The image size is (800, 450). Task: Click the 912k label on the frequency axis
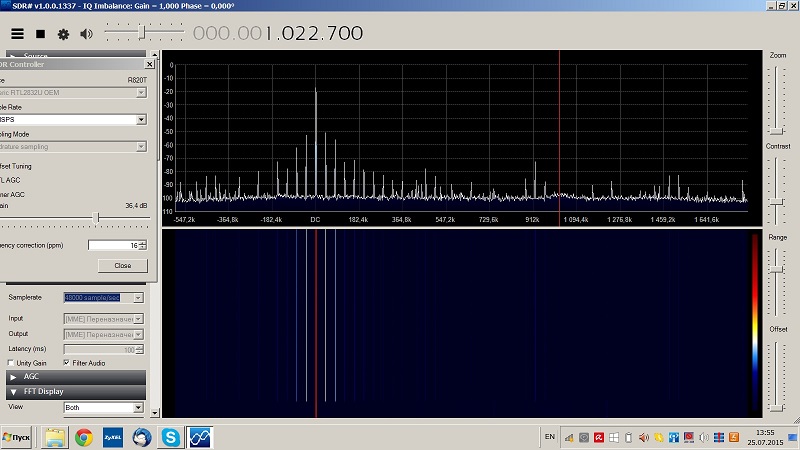pyautogui.click(x=532, y=219)
